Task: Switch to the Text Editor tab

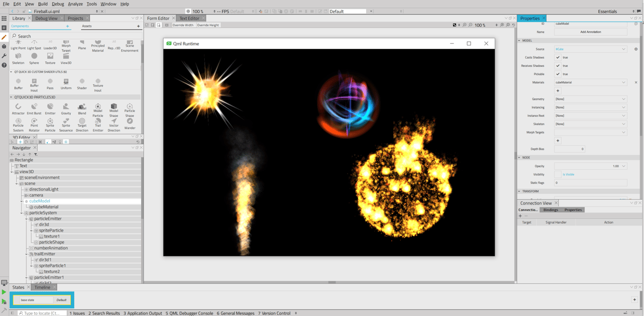Action: (188, 18)
